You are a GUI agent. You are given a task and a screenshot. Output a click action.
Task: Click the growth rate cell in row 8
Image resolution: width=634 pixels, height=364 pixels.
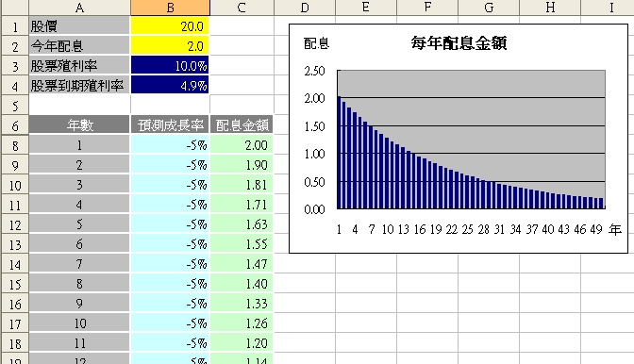(x=170, y=145)
